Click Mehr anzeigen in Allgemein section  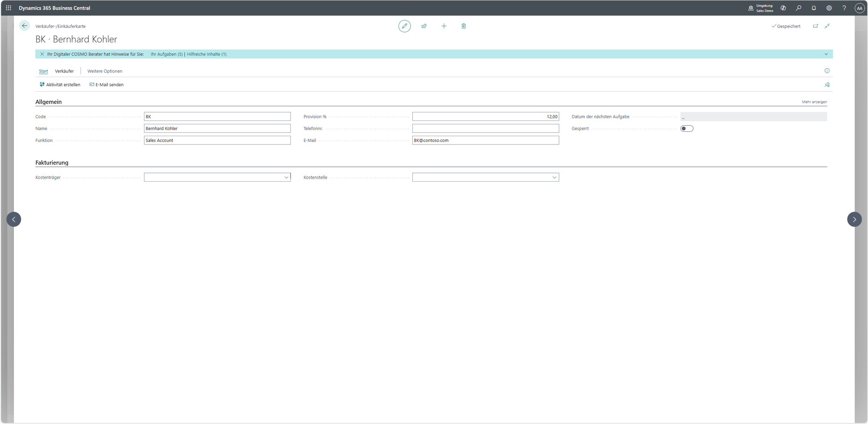click(814, 102)
